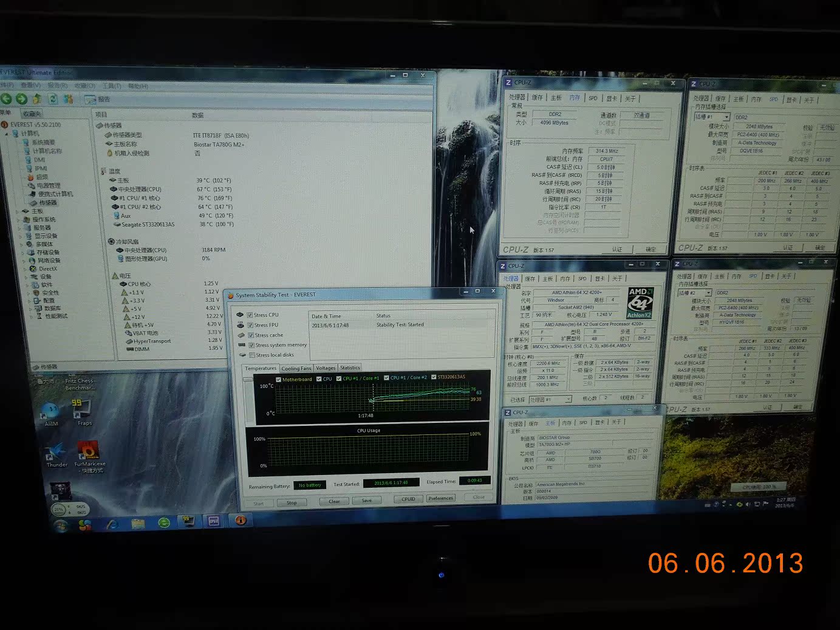Screen dimensions: 840x630
Task: Enable the Stress local disks checkbox
Action: coord(251,355)
